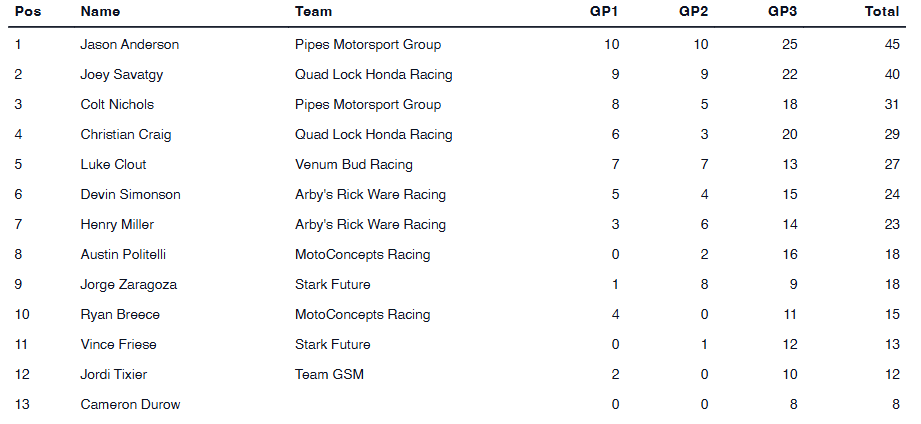Click Austin Politelli's name
The image size is (921, 424).
pos(125,254)
